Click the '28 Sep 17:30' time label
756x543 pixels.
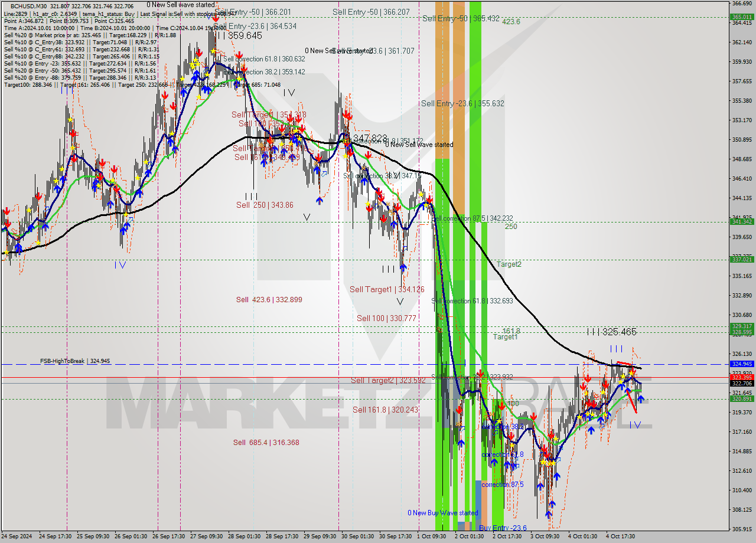pos(283,537)
